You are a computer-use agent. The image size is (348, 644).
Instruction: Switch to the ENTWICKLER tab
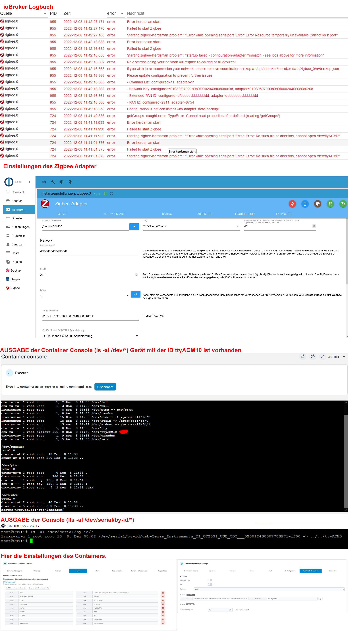point(284,214)
